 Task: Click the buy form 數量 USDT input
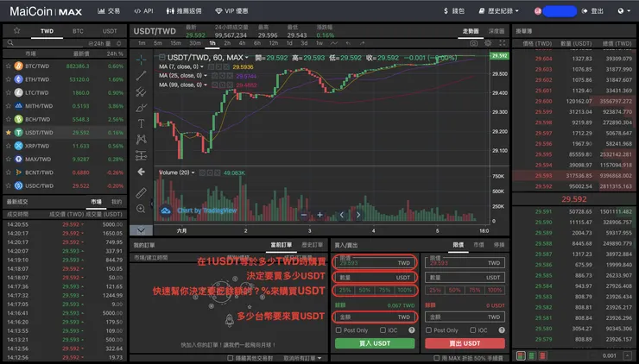[375, 277]
